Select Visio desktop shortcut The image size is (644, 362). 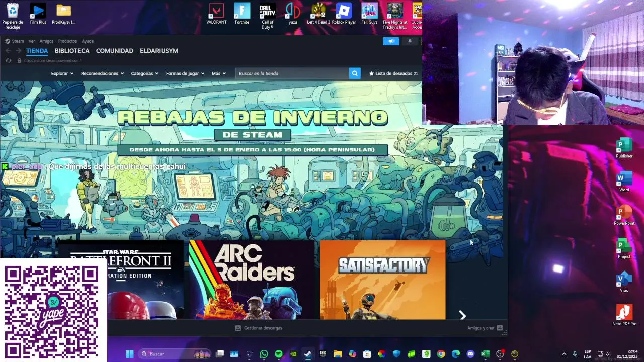click(x=624, y=283)
